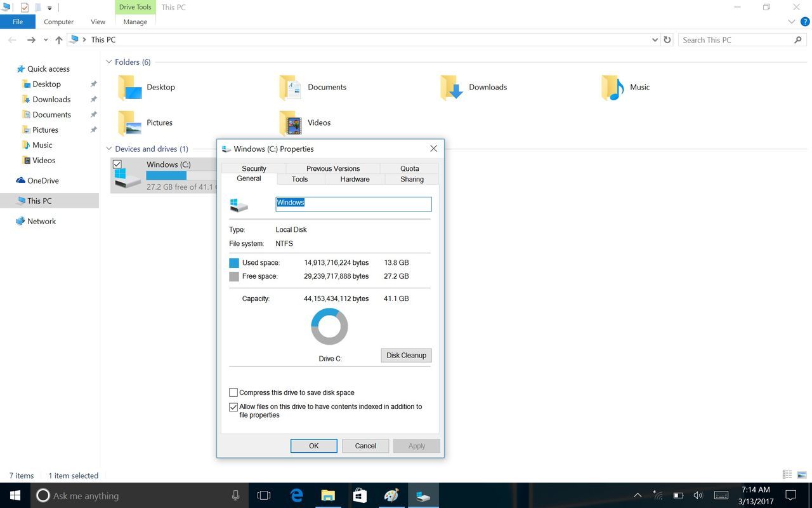Launch Task View from the taskbar
This screenshot has width=812, height=508.
click(264, 495)
